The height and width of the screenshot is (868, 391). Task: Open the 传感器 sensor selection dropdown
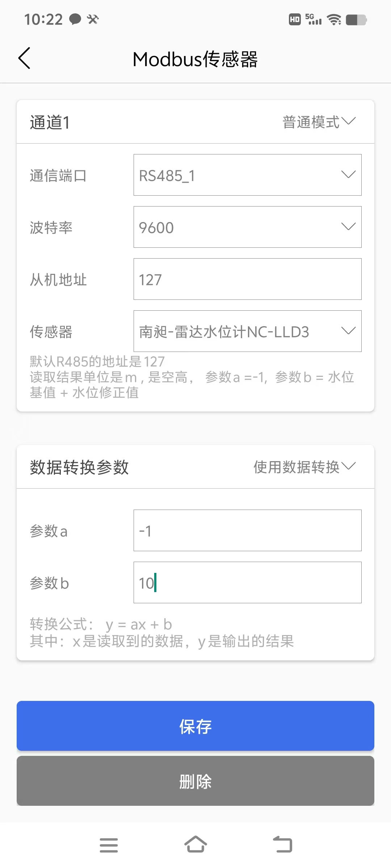[248, 331]
